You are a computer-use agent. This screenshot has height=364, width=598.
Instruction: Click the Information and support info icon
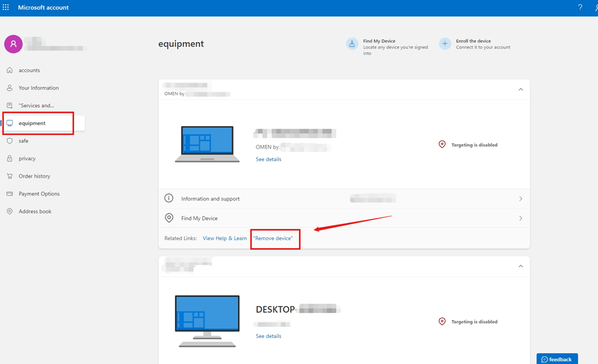tap(168, 198)
